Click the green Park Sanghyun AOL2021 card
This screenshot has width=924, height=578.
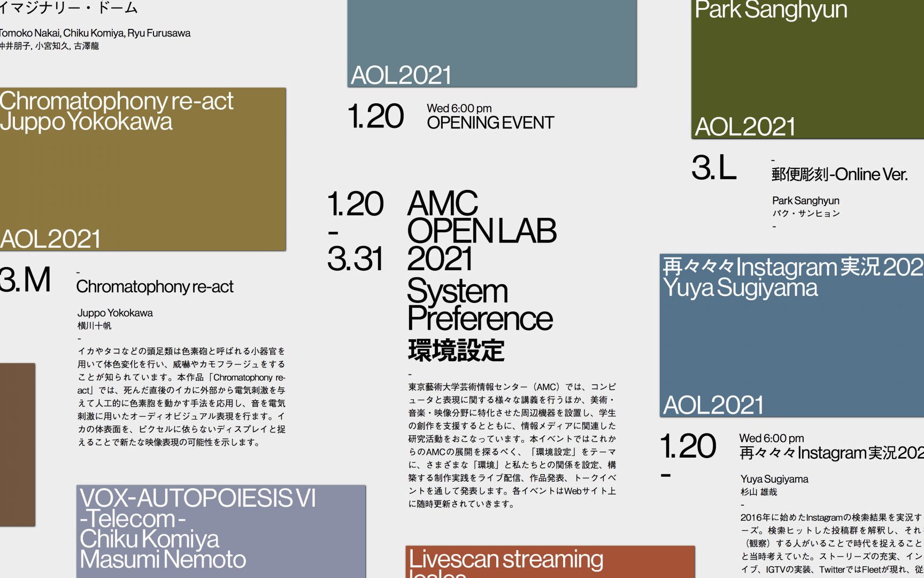click(807, 70)
